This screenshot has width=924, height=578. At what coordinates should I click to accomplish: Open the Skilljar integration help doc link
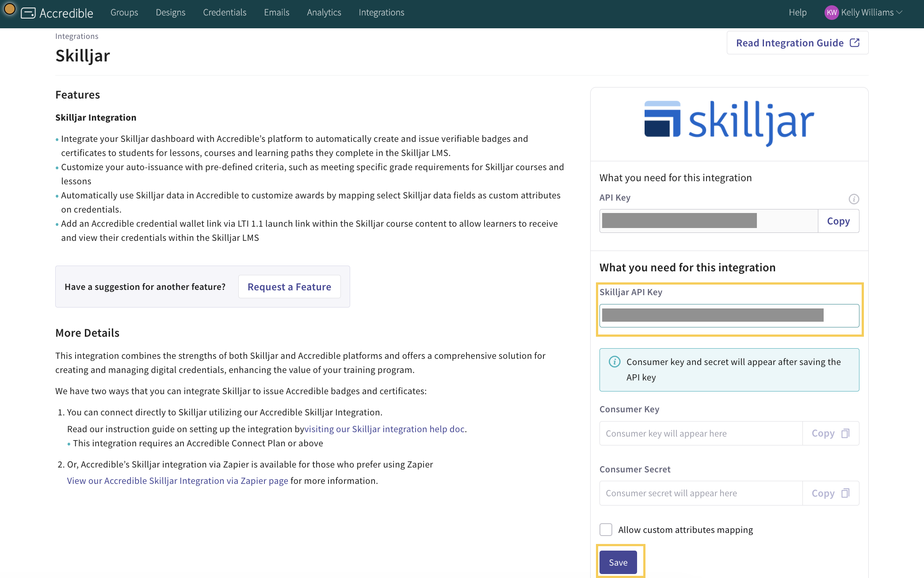[x=384, y=429]
